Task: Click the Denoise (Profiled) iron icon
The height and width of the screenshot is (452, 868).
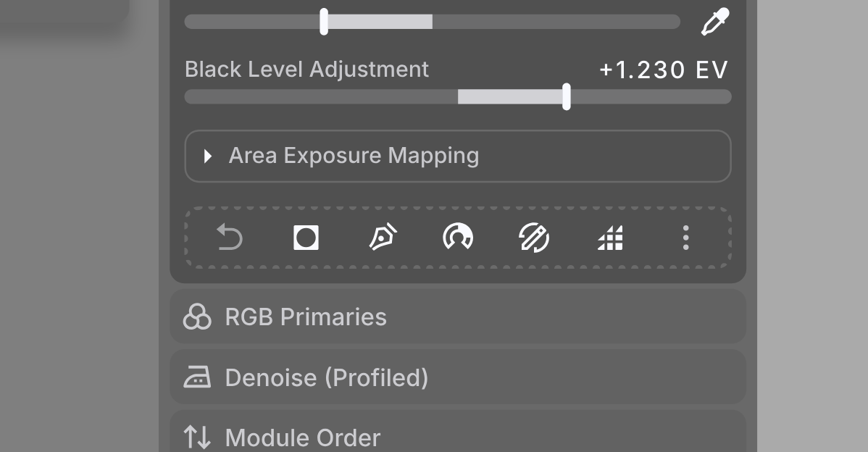Action: tap(197, 377)
